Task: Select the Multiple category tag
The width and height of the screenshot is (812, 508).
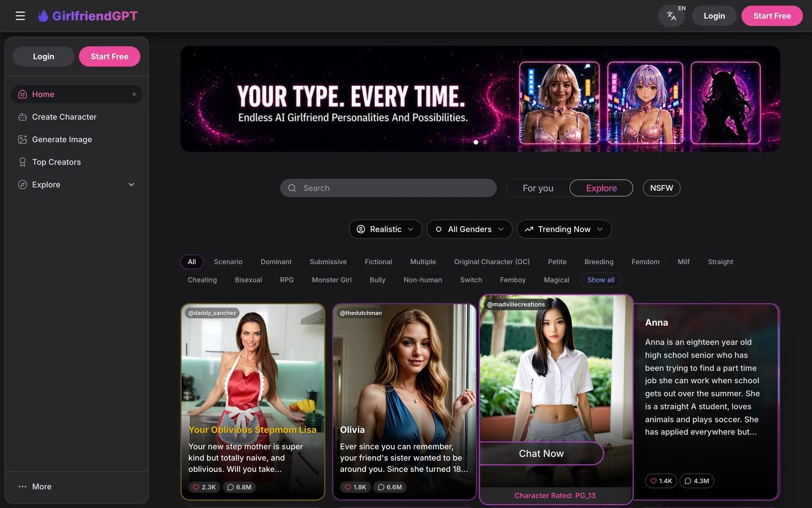Action: click(x=423, y=262)
